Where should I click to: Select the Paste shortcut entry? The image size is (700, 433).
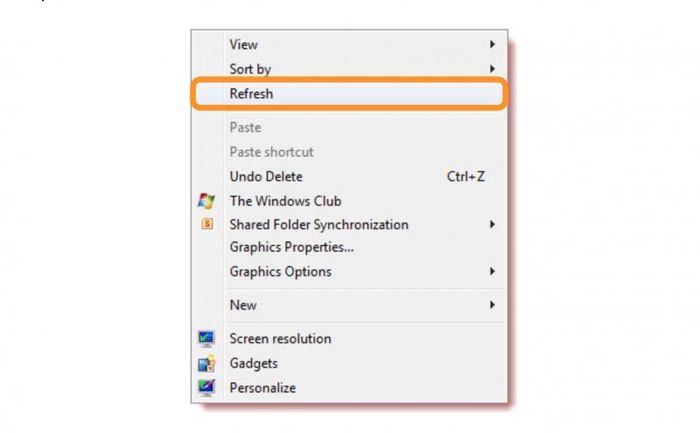pyautogui.click(x=271, y=152)
